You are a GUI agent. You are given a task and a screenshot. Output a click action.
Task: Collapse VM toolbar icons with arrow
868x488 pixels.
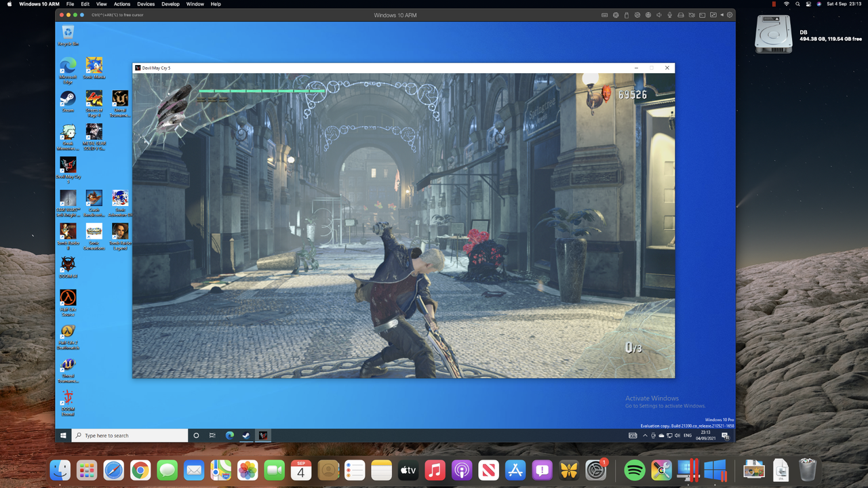722,15
